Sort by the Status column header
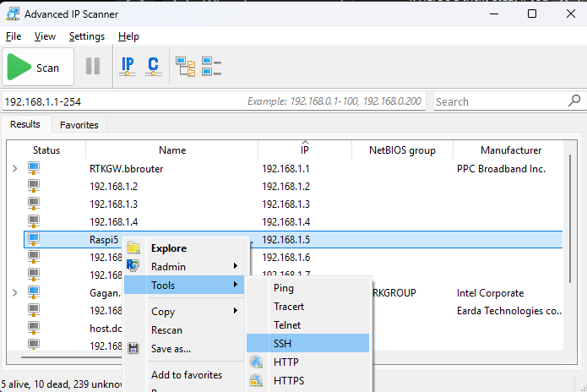587x392 pixels. coord(46,150)
